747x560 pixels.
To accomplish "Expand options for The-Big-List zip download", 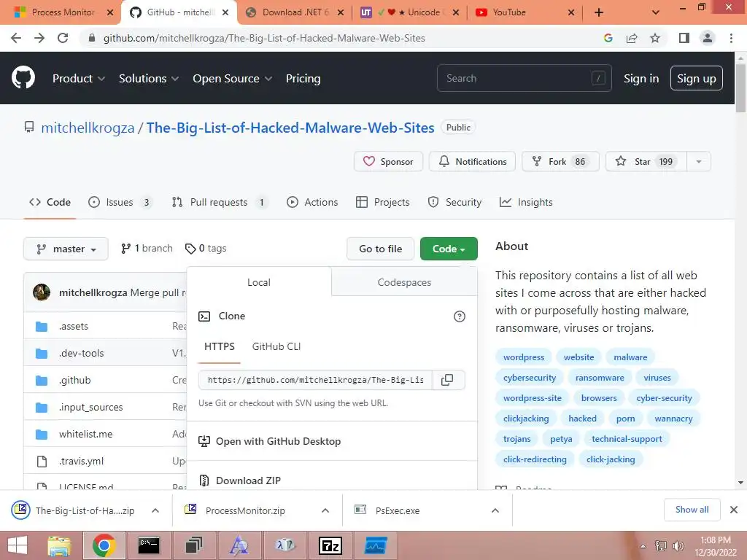I will pos(155,510).
